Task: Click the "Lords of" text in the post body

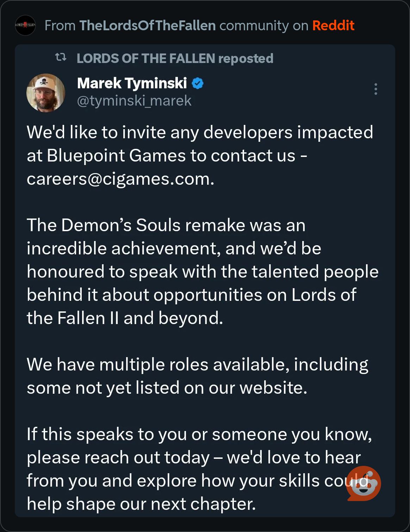Action: click(x=324, y=295)
